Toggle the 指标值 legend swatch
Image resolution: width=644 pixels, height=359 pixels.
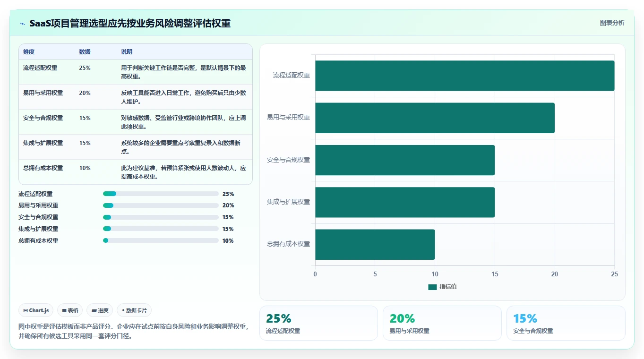point(432,287)
